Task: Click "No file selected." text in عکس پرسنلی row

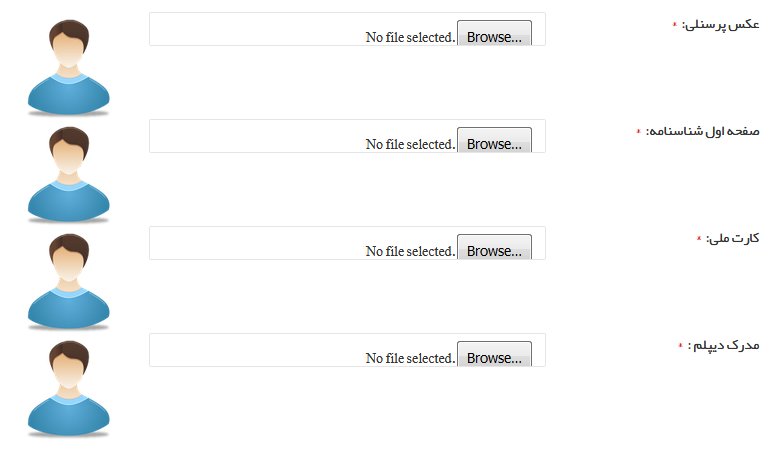Action: click(410, 37)
